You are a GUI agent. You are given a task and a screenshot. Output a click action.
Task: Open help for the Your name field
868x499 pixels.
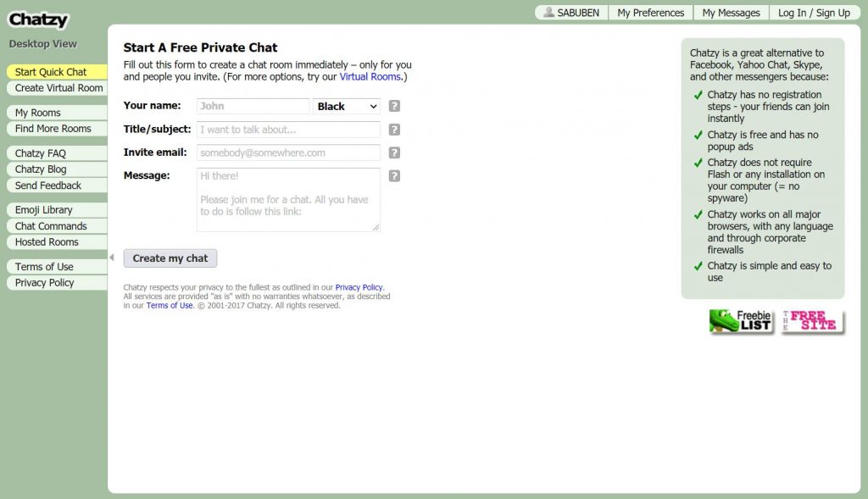[x=393, y=106]
